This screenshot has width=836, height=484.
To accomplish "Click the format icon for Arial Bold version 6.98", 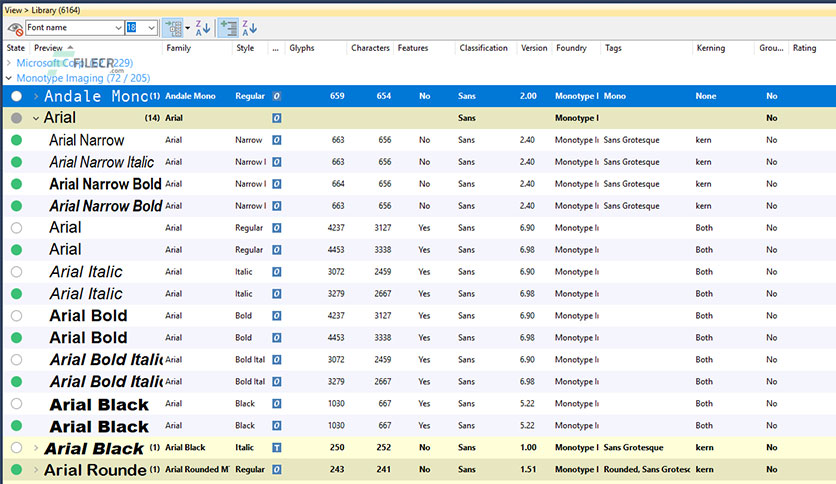I will 277,337.
